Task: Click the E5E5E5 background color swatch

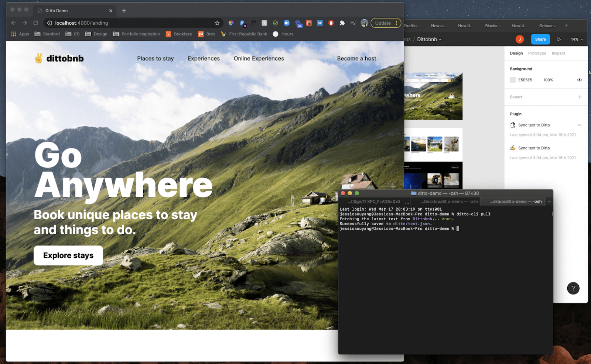Action: [513, 80]
